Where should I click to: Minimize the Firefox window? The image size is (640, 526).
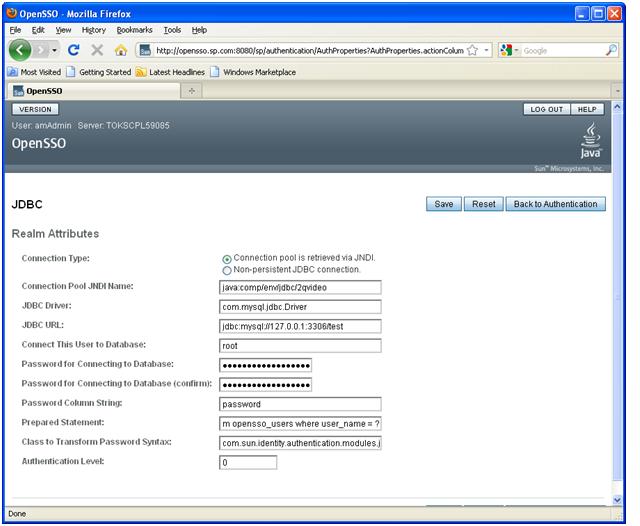click(x=582, y=14)
